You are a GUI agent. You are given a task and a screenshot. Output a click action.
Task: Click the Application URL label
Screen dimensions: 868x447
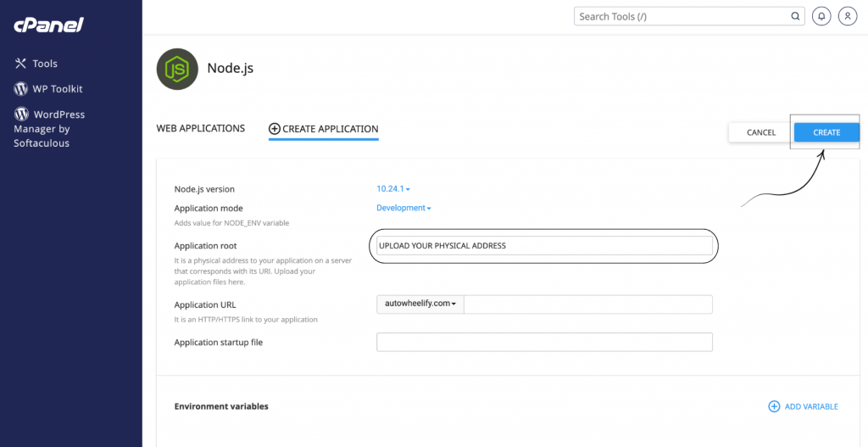[x=205, y=305]
